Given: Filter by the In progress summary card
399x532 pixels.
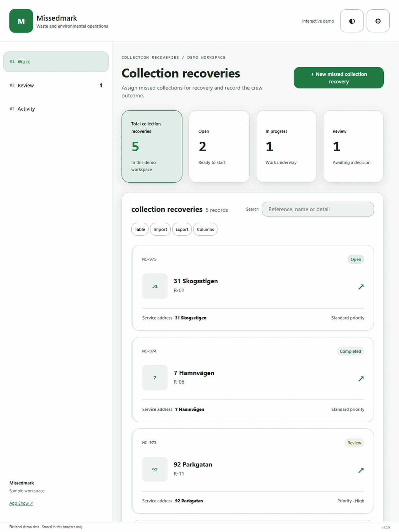Looking at the screenshot, I should coord(286,146).
